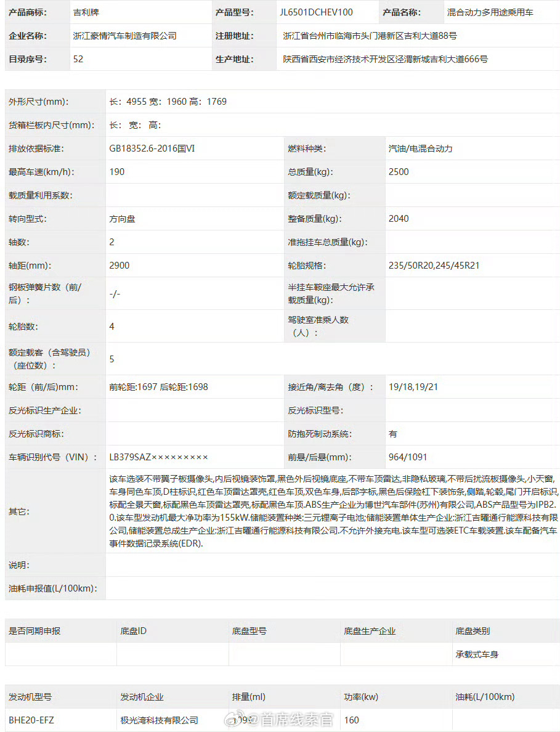Select the rated passengers value 5
560x732 pixels.
112,359
